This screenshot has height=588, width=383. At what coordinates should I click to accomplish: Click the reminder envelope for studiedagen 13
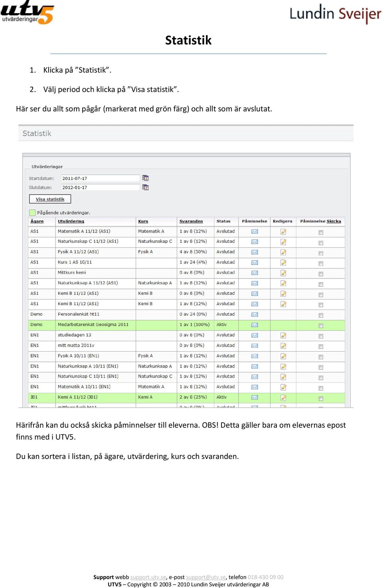255,336
